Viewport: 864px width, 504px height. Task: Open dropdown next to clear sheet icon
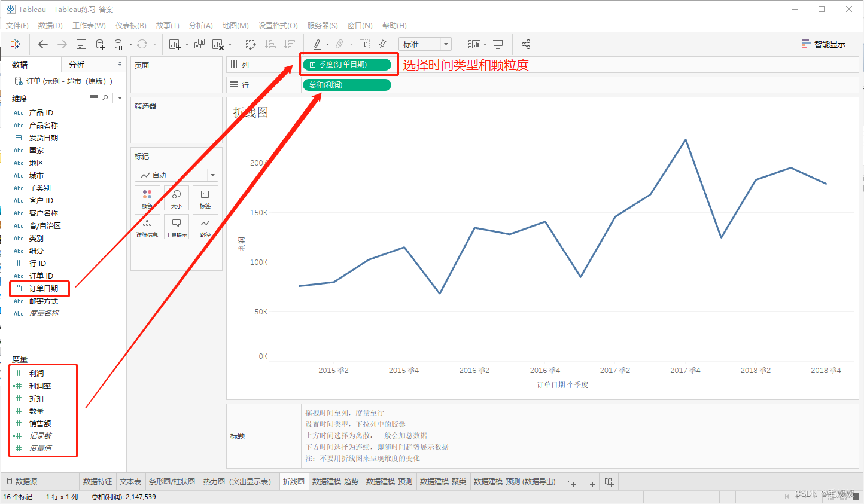point(230,45)
